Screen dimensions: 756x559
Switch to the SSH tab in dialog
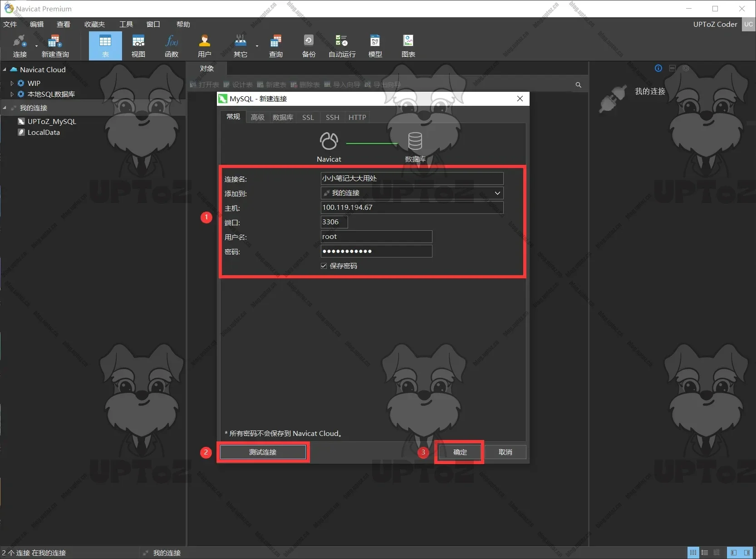pos(333,117)
